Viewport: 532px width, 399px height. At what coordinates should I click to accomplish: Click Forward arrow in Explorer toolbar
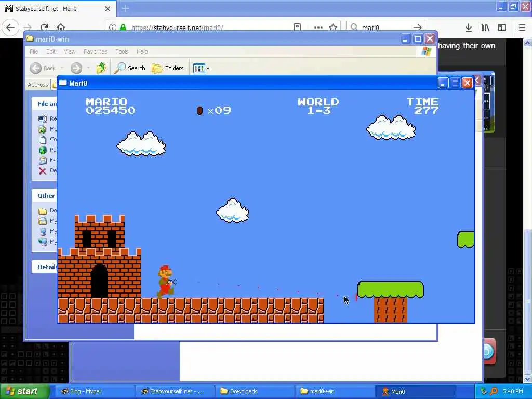(x=76, y=68)
